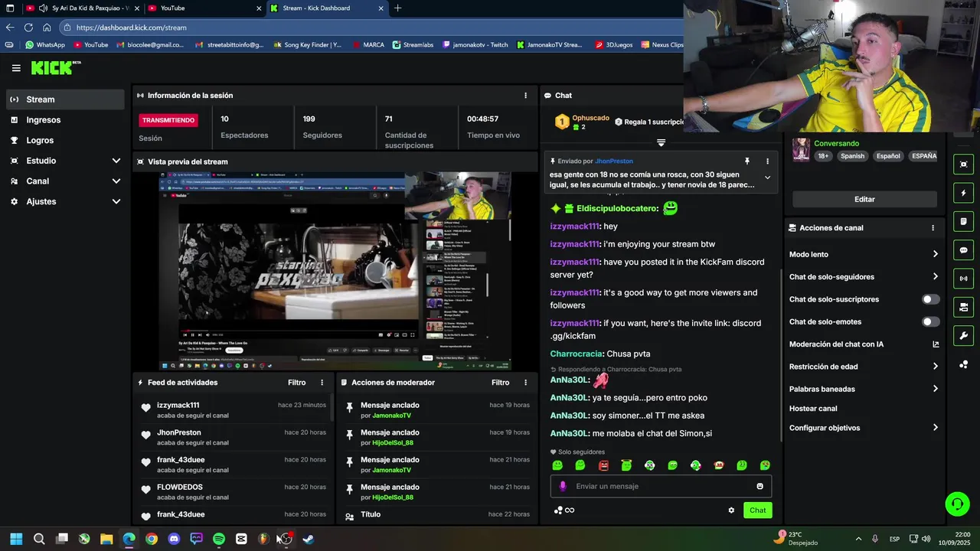Expand the Ajustes sidebar section
The width and height of the screenshot is (980, 551).
pyautogui.click(x=116, y=201)
